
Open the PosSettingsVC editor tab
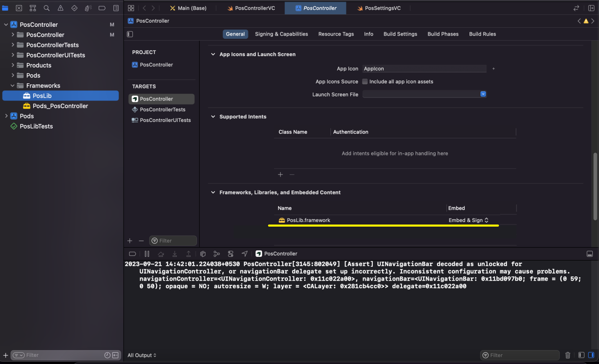[x=379, y=8]
